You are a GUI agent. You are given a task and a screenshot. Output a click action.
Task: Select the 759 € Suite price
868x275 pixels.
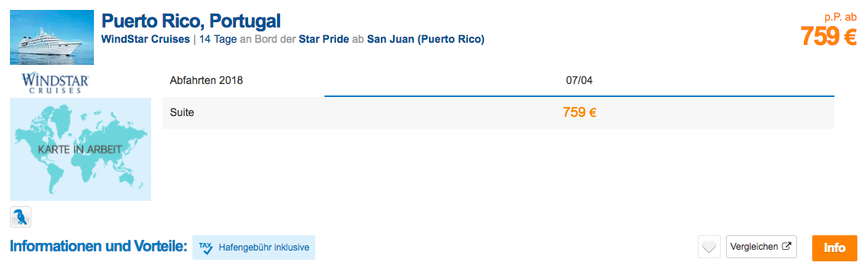click(x=579, y=112)
